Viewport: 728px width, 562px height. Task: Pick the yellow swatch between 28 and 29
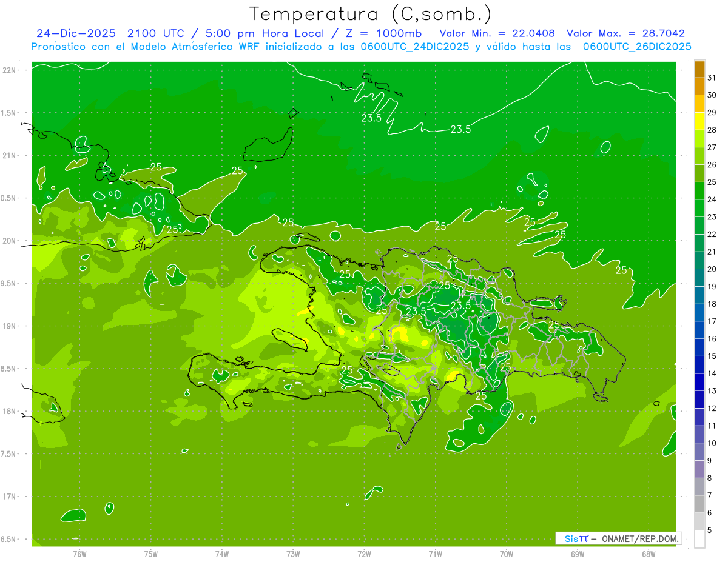click(x=699, y=121)
